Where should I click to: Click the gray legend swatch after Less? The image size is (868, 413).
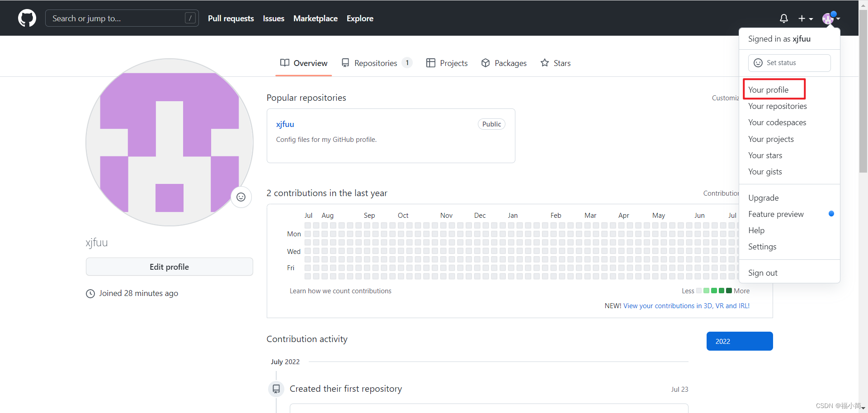coord(699,291)
